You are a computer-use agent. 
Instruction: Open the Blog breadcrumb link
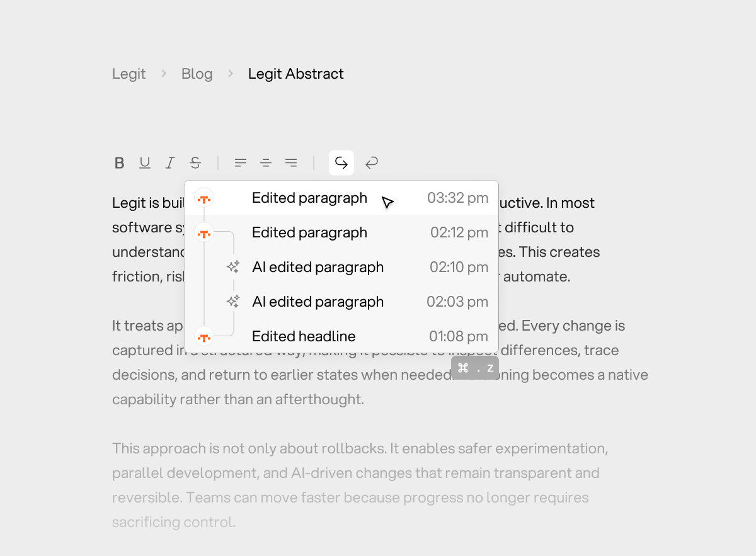point(197,74)
